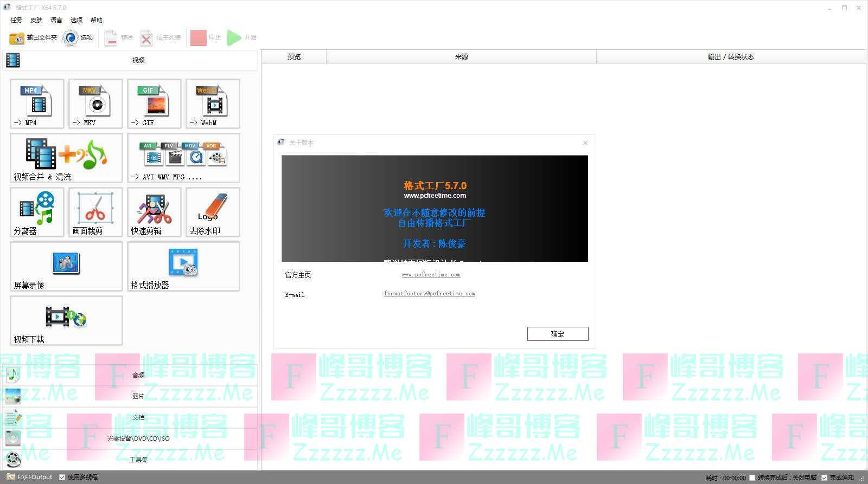Open the 选项 menu in menu bar
This screenshot has width=868, height=484.
pos(76,20)
